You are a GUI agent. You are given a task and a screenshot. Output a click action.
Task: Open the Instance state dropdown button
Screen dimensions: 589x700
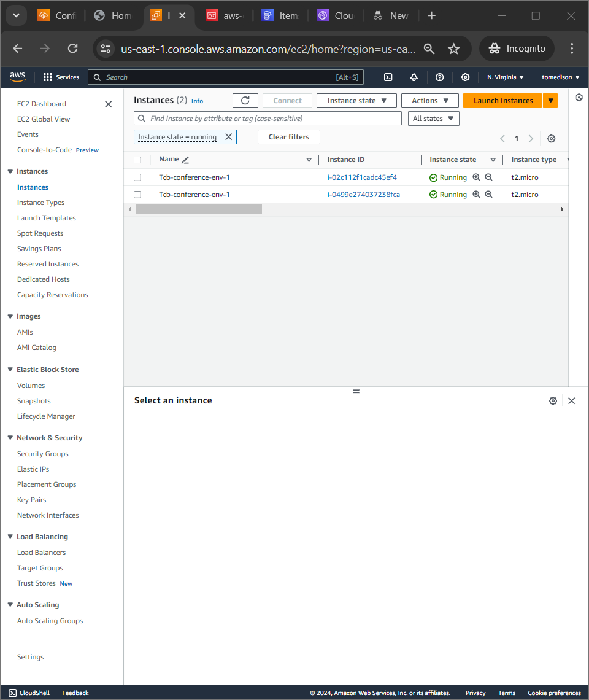(356, 101)
